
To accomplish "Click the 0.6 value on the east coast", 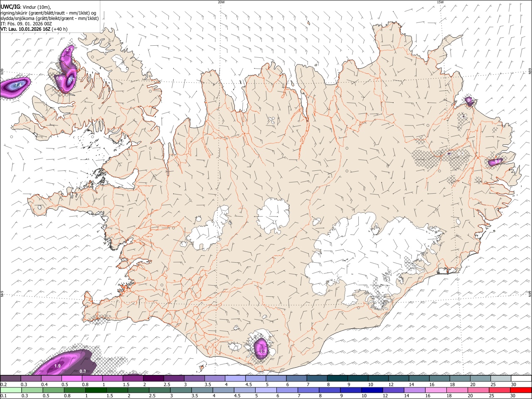I will click(498, 161).
